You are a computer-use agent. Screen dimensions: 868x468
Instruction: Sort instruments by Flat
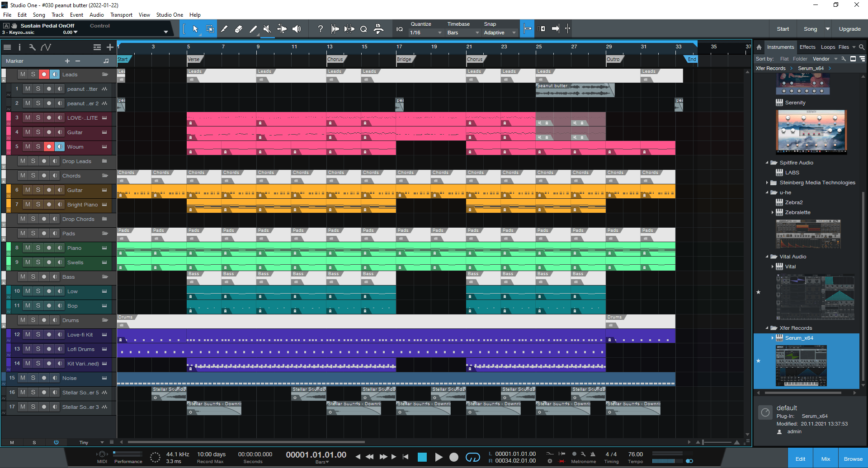(784, 59)
